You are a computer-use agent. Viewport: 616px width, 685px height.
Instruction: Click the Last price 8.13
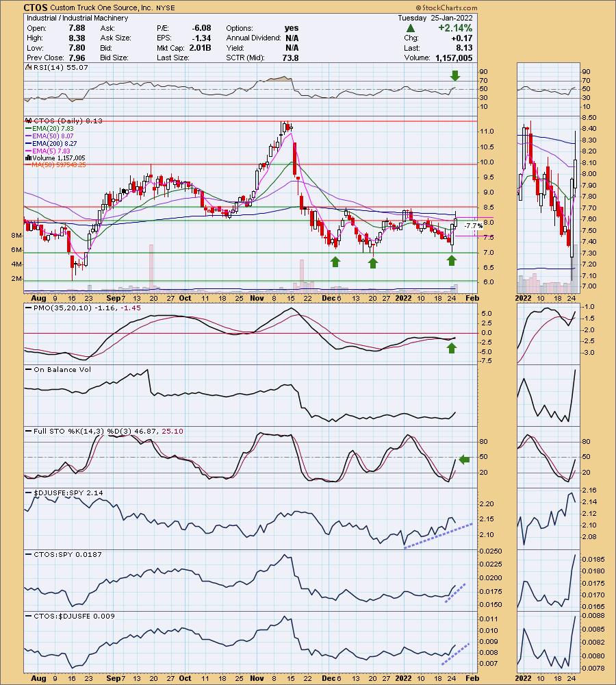(x=464, y=48)
